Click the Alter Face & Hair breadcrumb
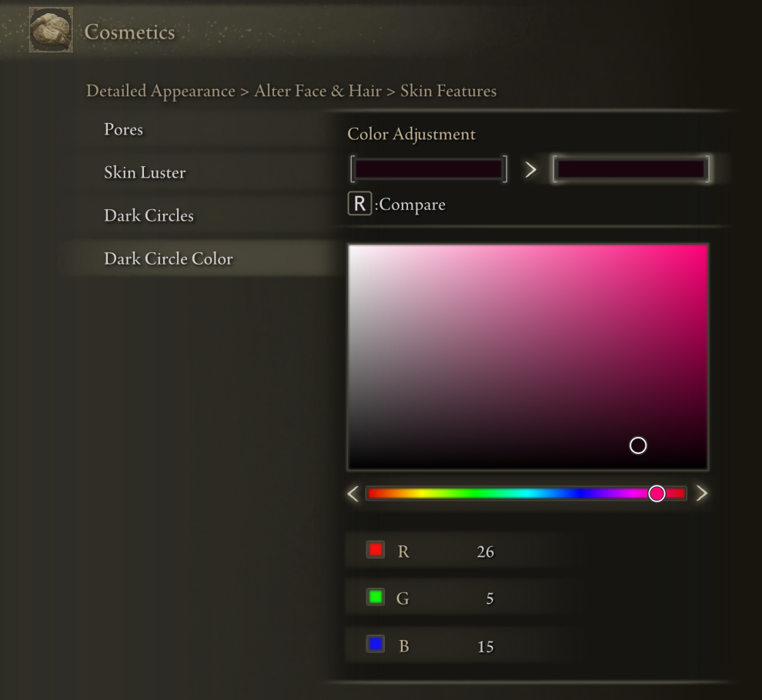Viewport: 762px width, 700px height. pos(318,91)
